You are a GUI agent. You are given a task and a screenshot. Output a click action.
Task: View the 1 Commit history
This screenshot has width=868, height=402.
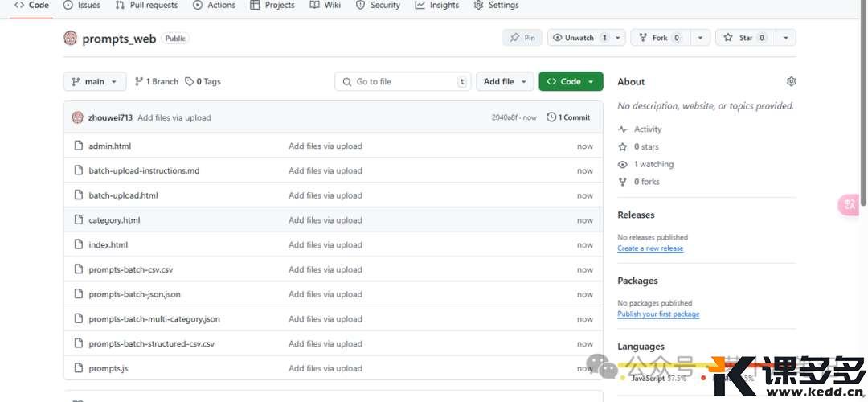(x=568, y=117)
